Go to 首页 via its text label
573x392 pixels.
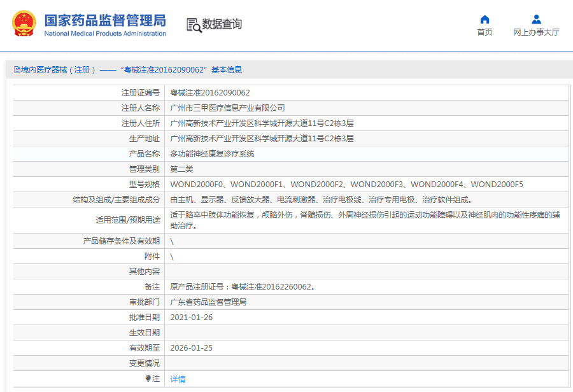pyautogui.click(x=485, y=32)
